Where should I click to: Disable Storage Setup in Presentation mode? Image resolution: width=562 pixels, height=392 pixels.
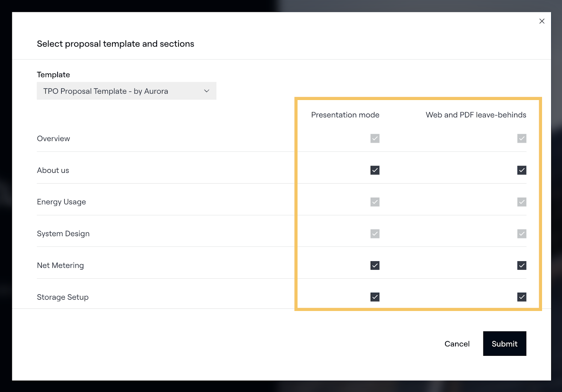(375, 297)
